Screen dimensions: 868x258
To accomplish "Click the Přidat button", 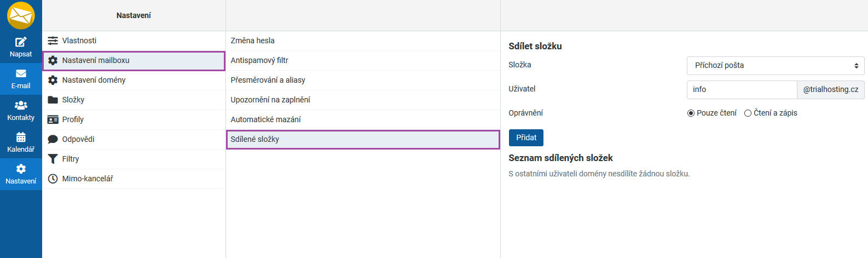I will coord(526,137).
